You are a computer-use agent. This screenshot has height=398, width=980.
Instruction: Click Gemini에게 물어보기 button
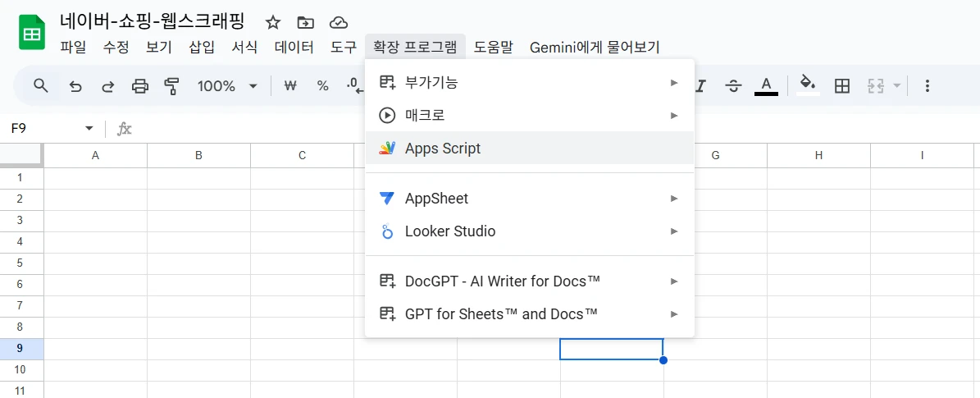[x=595, y=48]
